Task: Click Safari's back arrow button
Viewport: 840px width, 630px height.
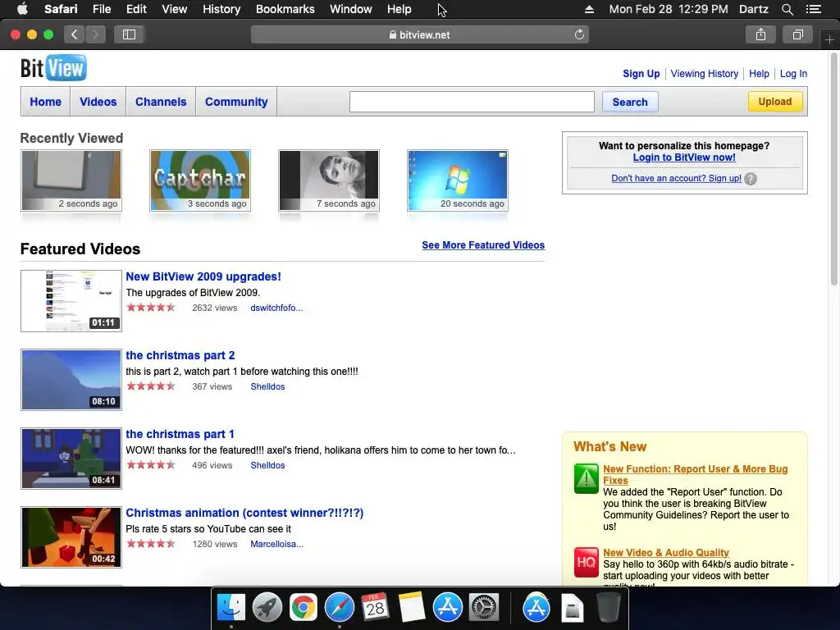Action: click(x=75, y=34)
